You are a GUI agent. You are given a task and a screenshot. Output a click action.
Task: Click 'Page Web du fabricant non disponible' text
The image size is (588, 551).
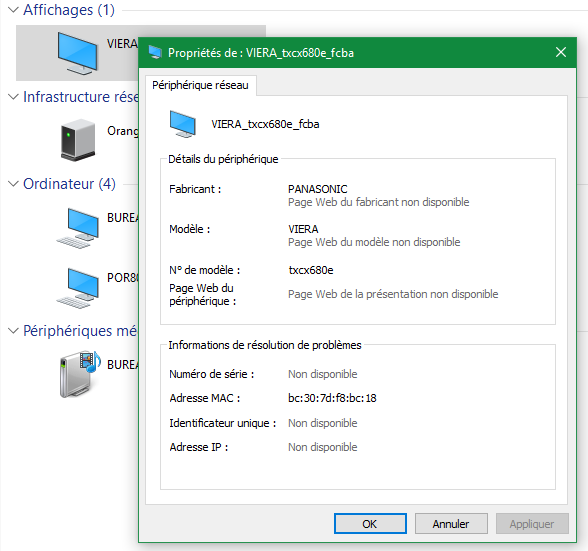(378, 202)
